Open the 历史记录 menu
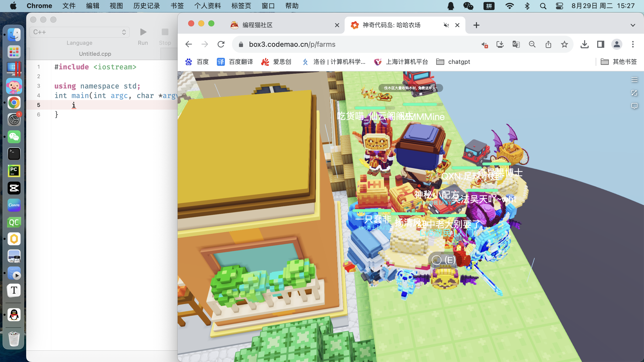 coord(147,6)
